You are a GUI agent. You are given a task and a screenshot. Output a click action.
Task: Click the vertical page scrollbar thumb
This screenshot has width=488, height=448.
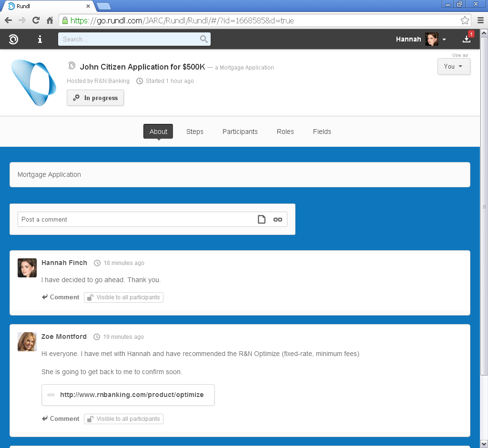point(484,205)
